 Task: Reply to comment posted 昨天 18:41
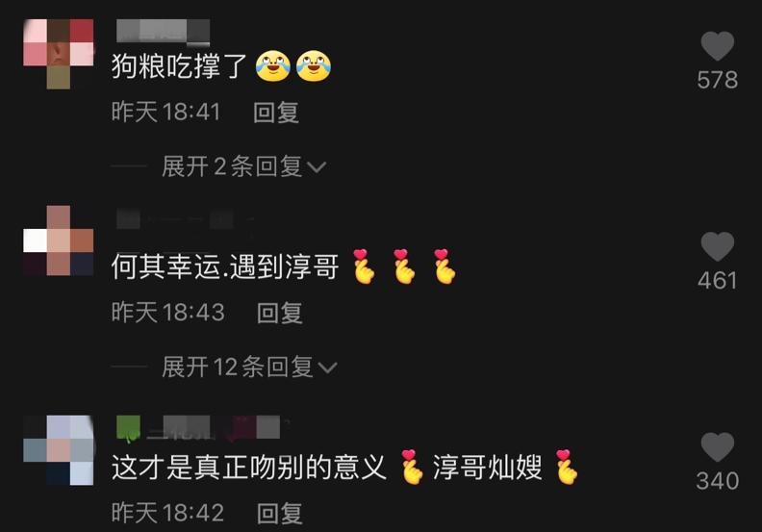(276, 113)
